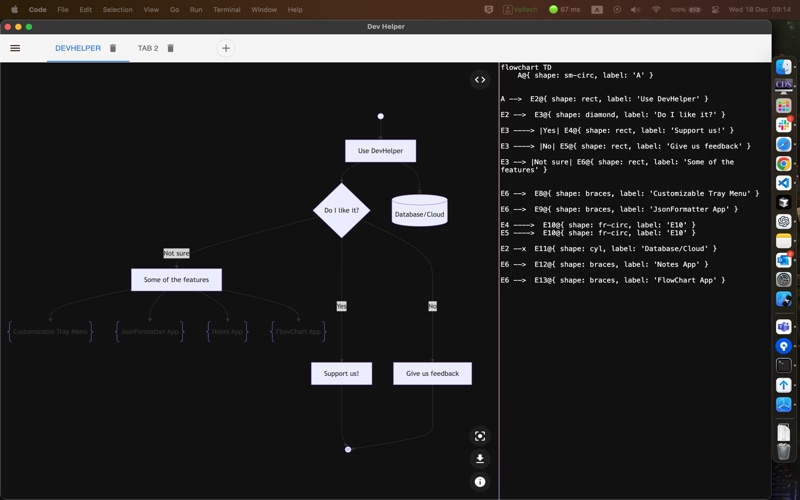
Task: Open the Terminal menu
Action: pyautogui.click(x=227, y=9)
